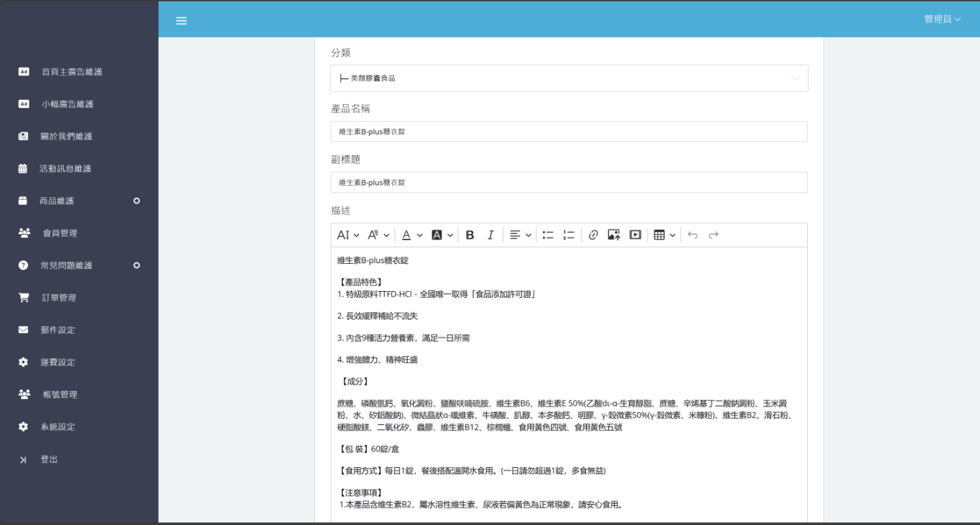
Task: Click the hamburger menu icon
Action: pos(181,20)
